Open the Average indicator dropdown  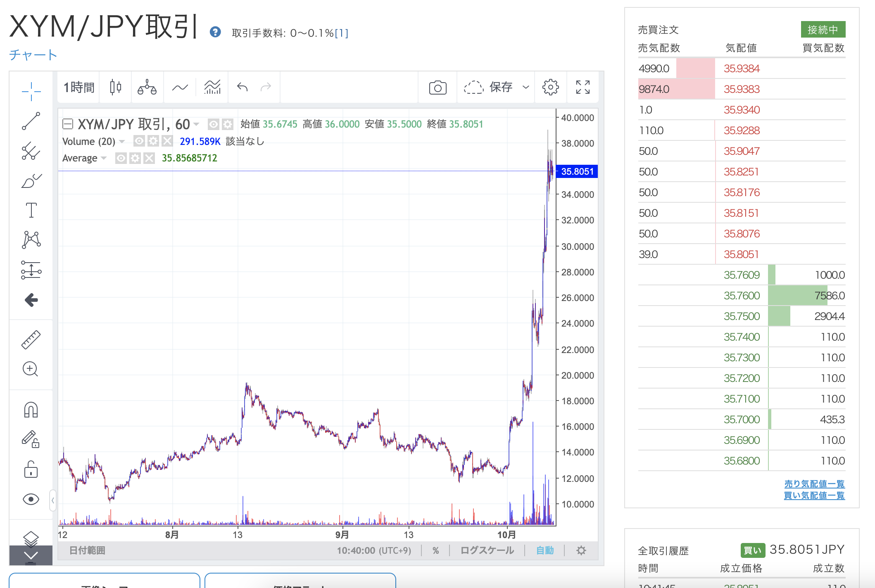pyautogui.click(x=103, y=158)
